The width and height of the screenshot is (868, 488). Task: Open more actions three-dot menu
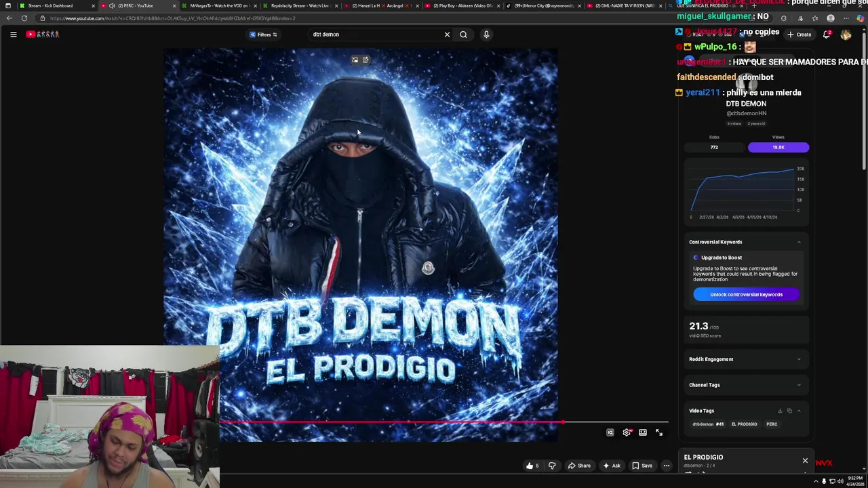[x=667, y=466]
